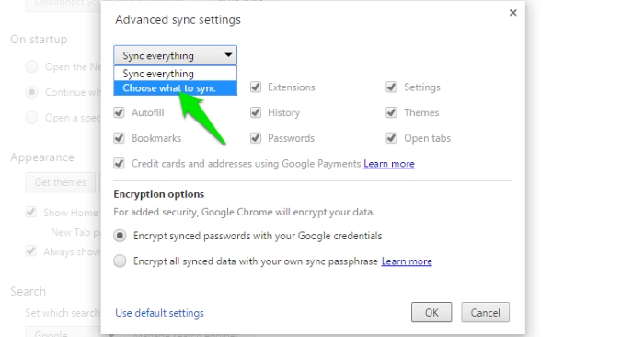Toggle Show Home checkbox in background settings
Viewport: 644px width, 337px height.
pos(30,212)
